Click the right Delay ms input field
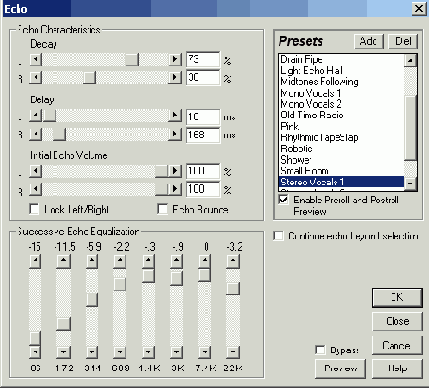 (203, 135)
